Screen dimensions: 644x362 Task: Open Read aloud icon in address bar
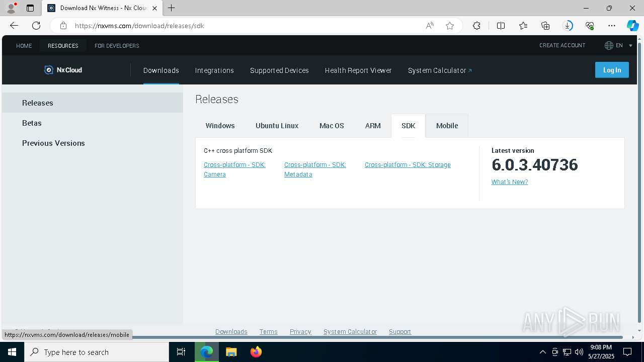[430, 26]
